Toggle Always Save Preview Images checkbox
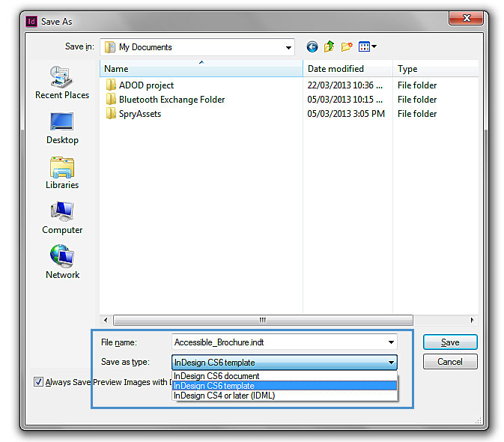 (x=39, y=382)
